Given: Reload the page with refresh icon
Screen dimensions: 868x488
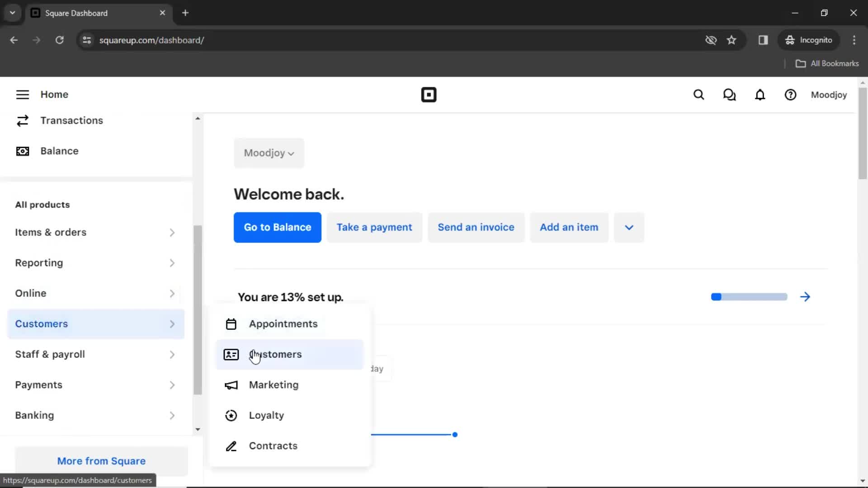Looking at the screenshot, I should [x=59, y=40].
